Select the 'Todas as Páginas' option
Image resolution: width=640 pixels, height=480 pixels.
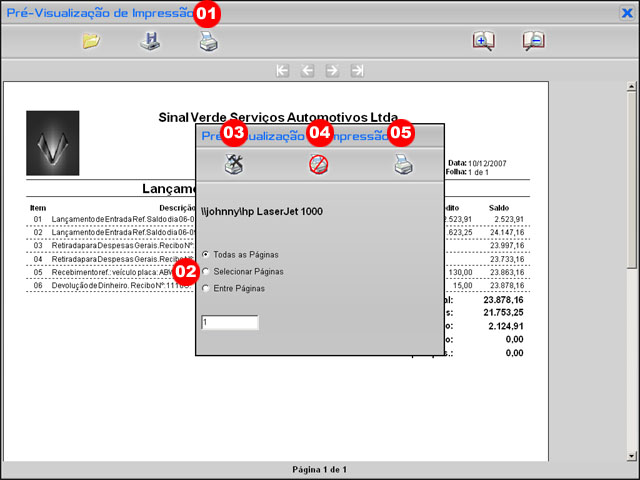click(x=206, y=254)
